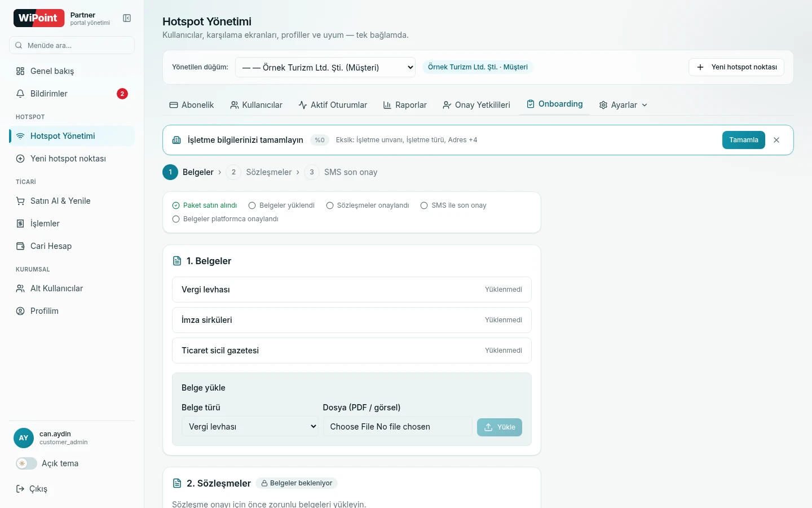812x508 pixels.
Task: Open the Kullanıcılar tab
Action: [x=256, y=105]
